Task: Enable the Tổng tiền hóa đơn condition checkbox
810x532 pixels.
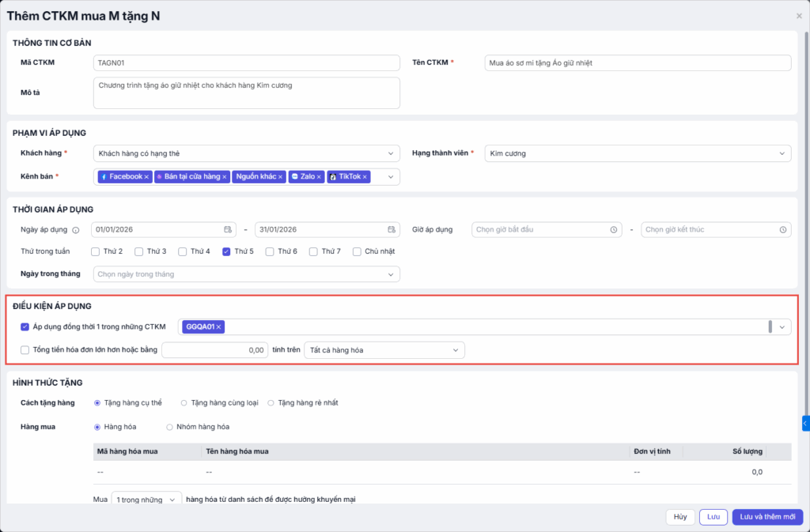Action: [25, 350]
